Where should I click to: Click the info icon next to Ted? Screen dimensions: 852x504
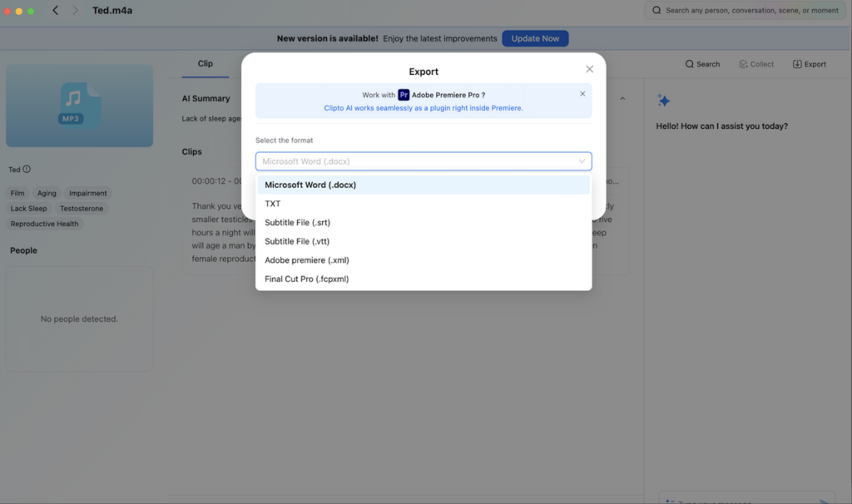point(27,169)
